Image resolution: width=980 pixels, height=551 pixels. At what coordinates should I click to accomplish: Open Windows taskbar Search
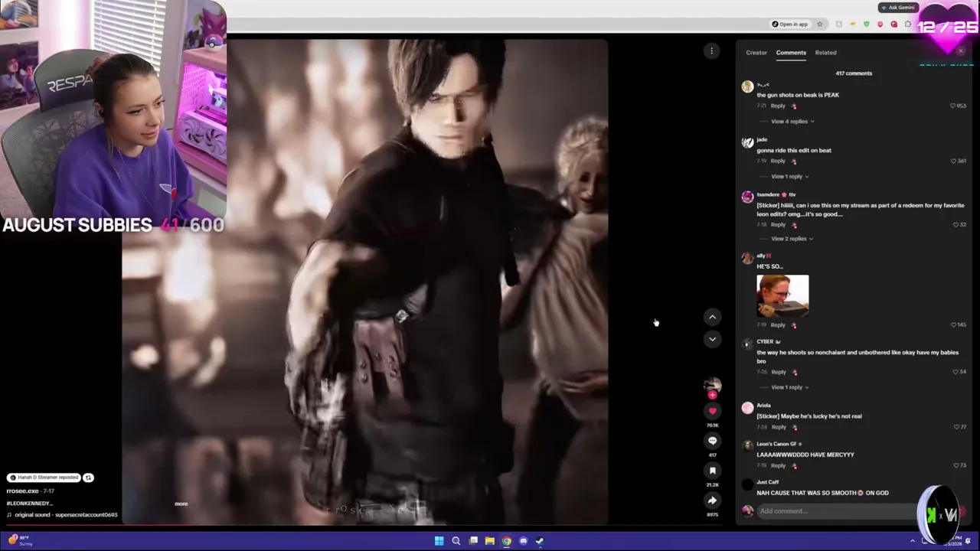[x=456, y=541]
